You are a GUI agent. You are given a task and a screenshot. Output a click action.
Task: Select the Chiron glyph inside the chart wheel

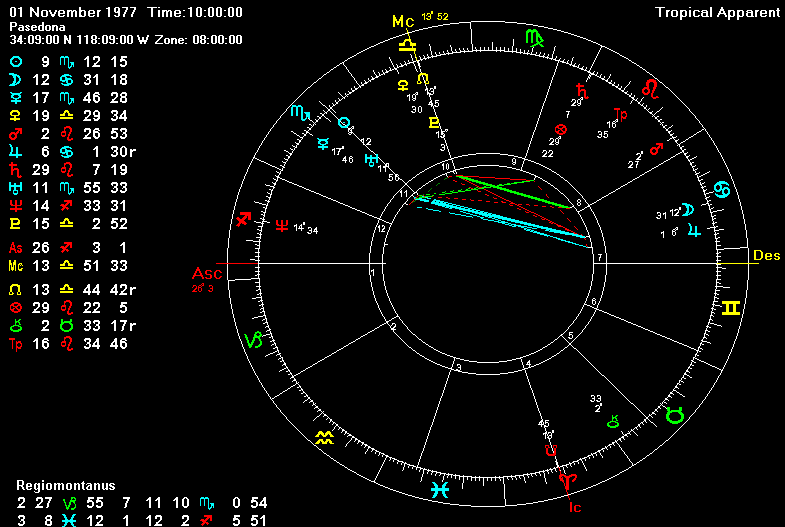point(613,421)
